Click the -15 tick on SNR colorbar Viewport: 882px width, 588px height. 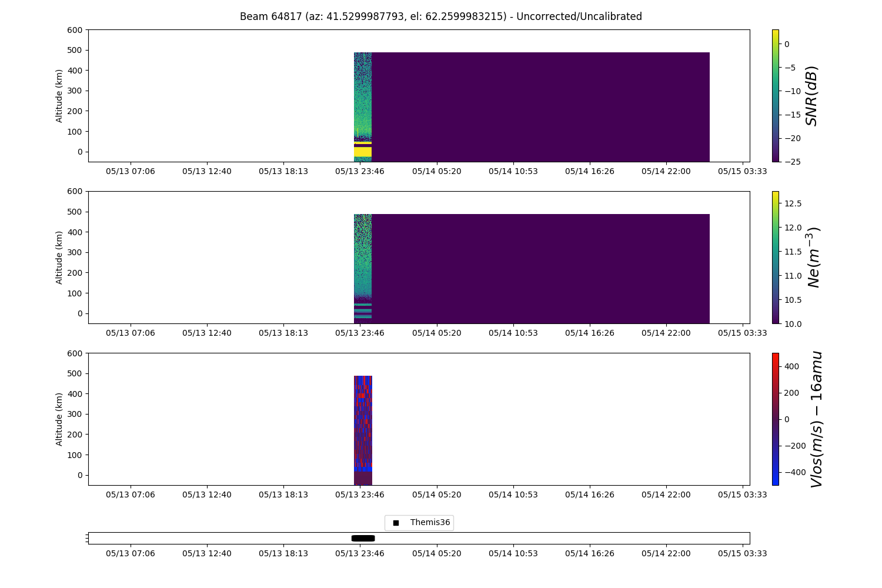pos(791,115)
